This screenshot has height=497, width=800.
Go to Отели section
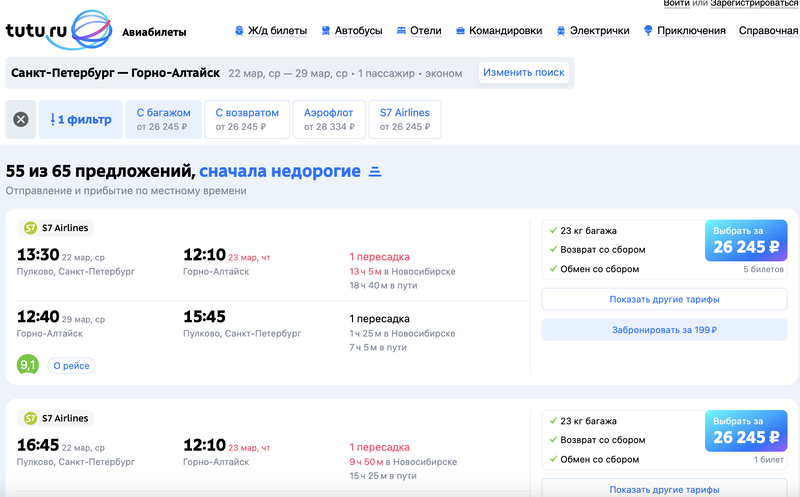[x=426, y=31]
